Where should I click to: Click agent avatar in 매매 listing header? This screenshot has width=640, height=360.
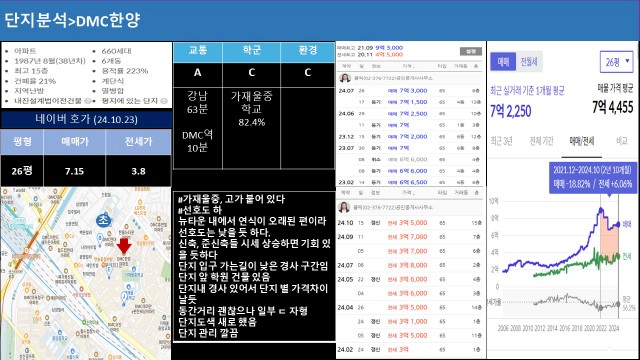[345, 78]
